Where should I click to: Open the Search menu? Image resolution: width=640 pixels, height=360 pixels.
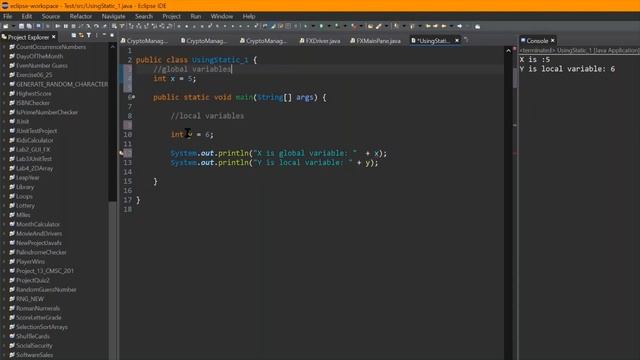144,16
